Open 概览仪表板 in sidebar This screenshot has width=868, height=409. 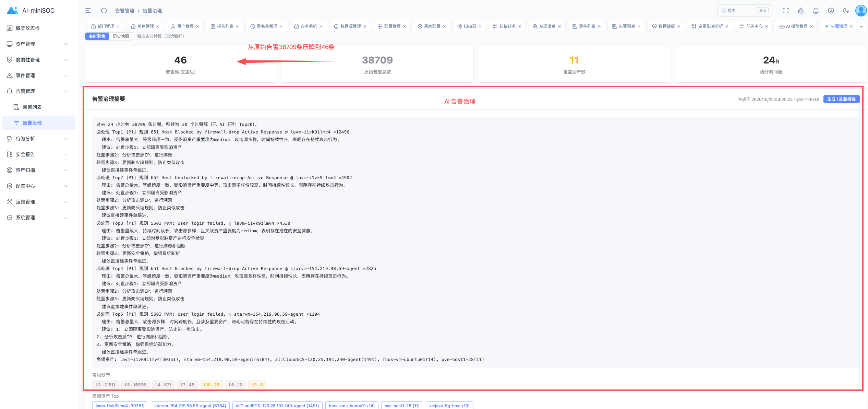[x=38, y=28]
